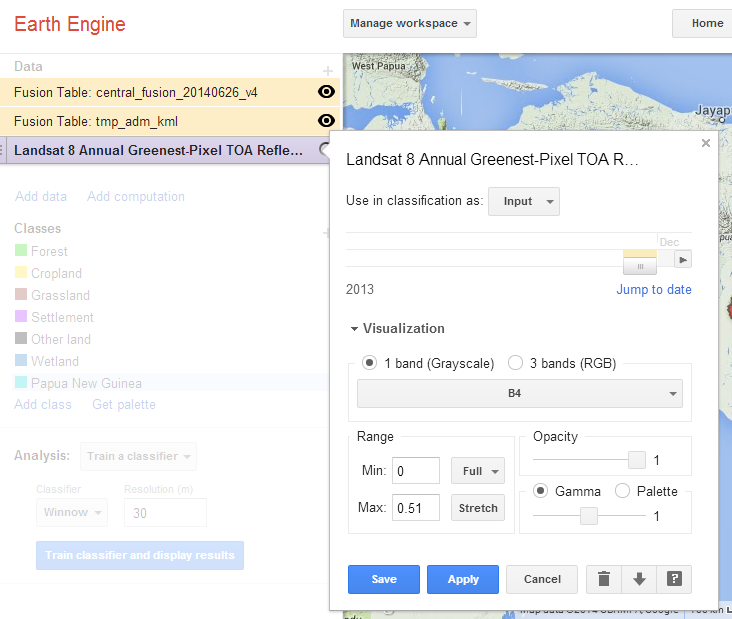
Task: Toggle visibility of central_fusion_20140626_v4 layer
Action: (x=326, y=92)
